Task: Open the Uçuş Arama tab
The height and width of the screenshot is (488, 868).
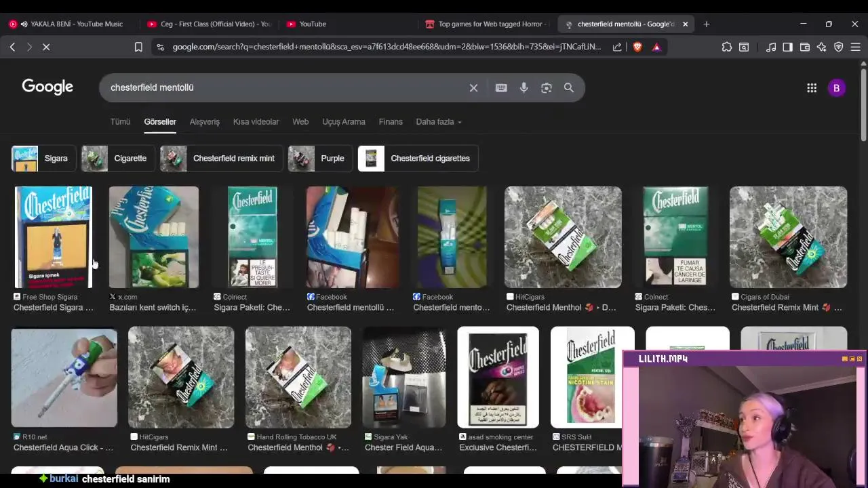Action: point(344,122)
